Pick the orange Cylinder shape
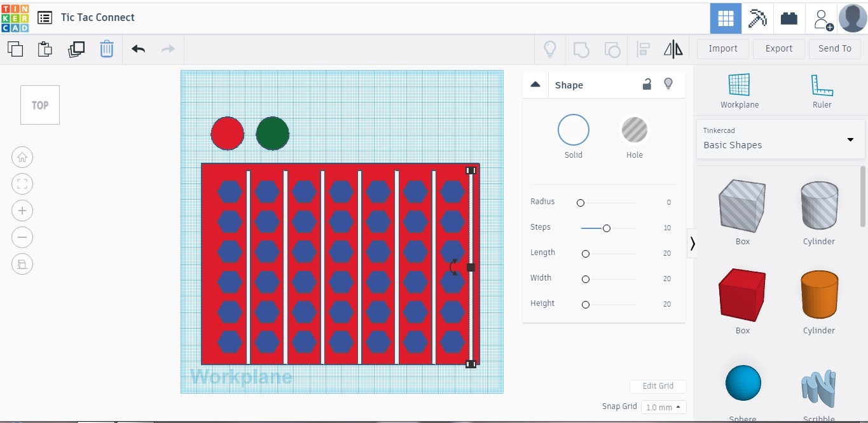Image resolution: width=868 pixels, height=423 pixels. [818, 295]
